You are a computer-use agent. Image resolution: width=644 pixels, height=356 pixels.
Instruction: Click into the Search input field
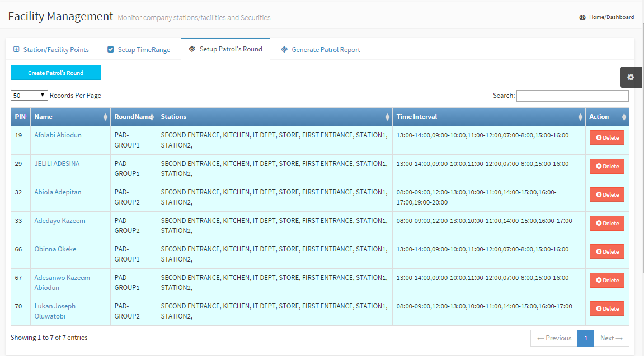pyautogui.click(x=572, y=96)
